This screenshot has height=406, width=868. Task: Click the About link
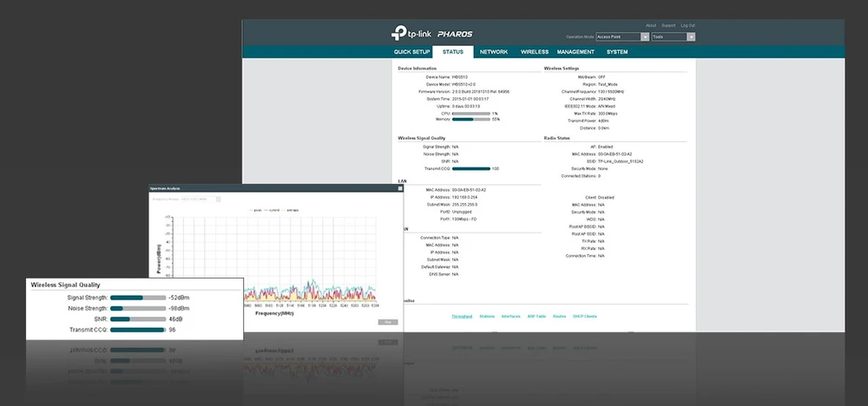click(x=652, y=25)
